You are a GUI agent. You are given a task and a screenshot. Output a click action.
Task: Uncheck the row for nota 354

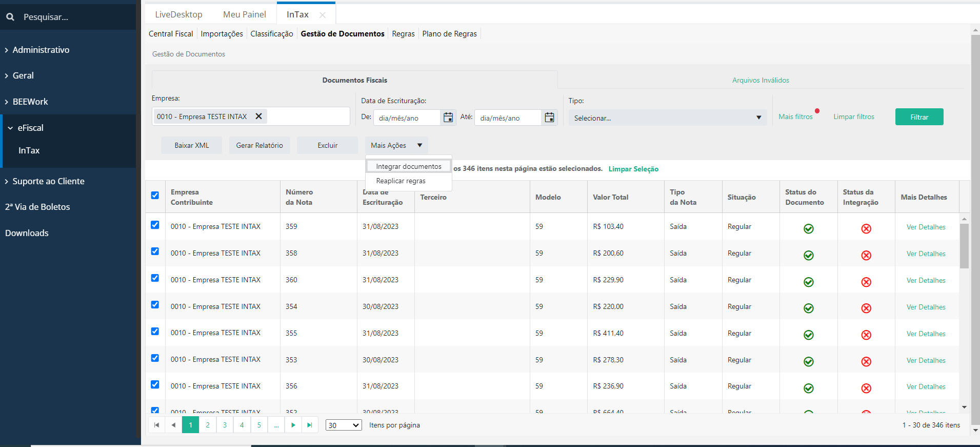click(x=155, y=304)
